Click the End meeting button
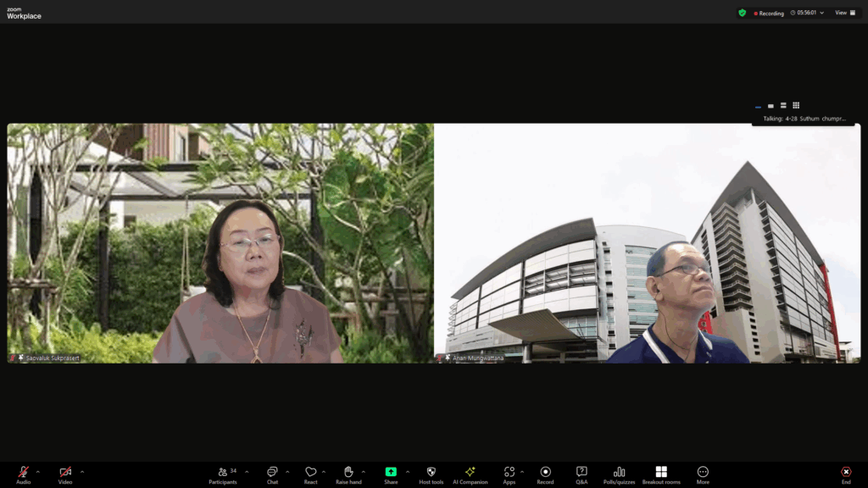This screenshot has height=488, width=868. coord(846,474)
